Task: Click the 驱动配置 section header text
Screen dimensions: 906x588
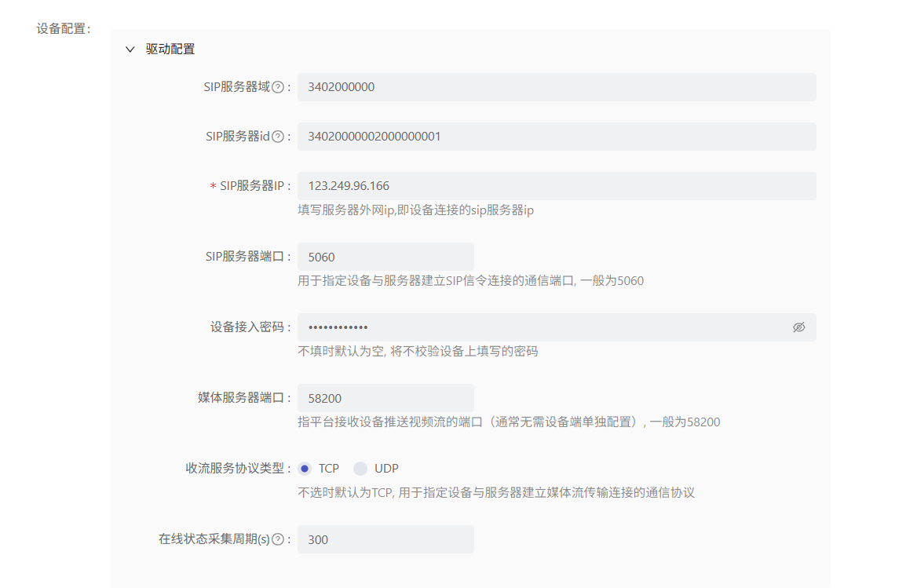Action: pos(170,49)
